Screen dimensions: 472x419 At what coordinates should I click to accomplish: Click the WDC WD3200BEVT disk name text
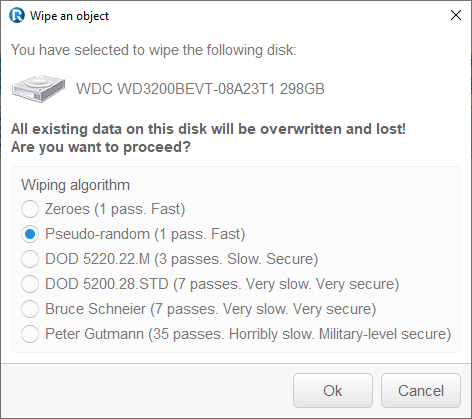click(x=200, y=89)
